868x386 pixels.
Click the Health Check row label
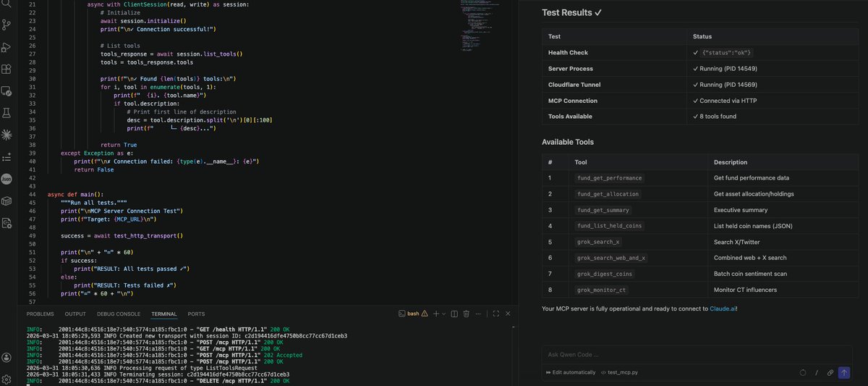point(568,53)
